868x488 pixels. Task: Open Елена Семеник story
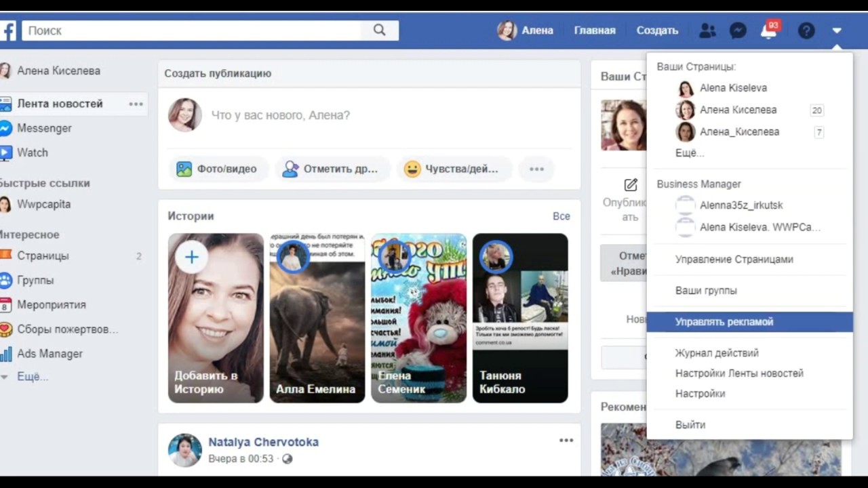tap(418, 318)
